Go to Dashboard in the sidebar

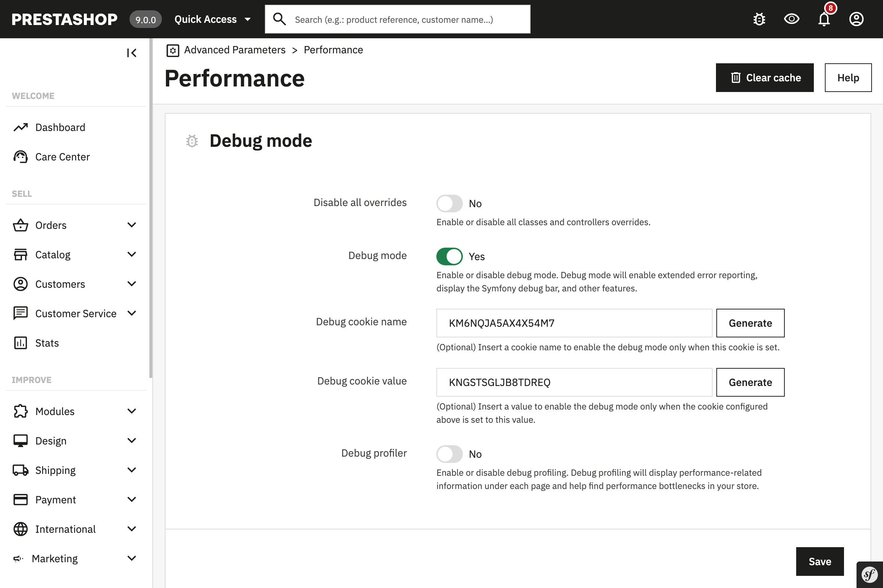(60, 128)
